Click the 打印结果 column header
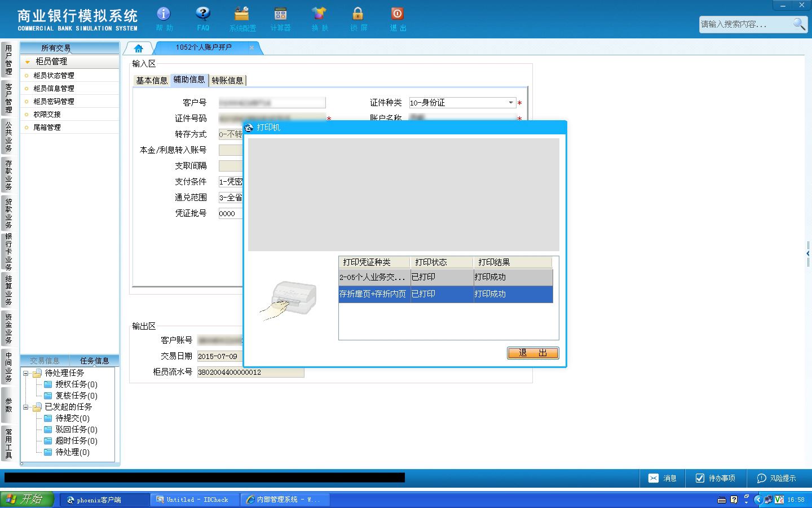Screen dimensions: 812x508 pyautogui.click(x=513, y=262)
